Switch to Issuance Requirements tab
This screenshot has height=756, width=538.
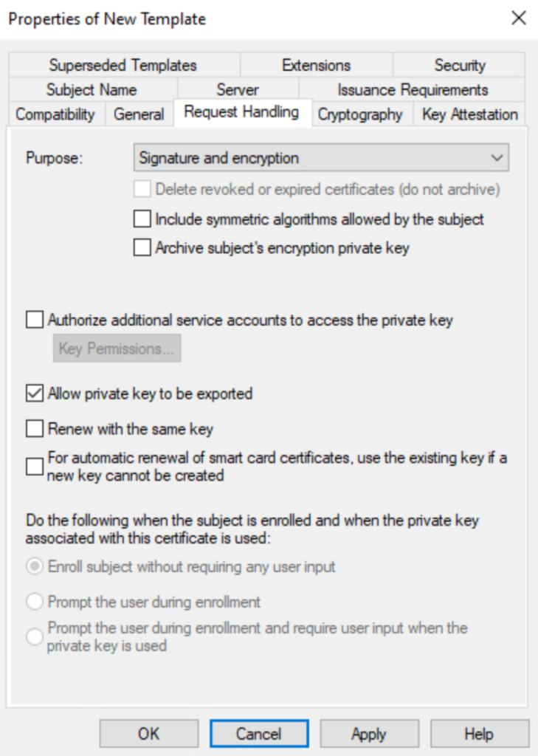413,90
